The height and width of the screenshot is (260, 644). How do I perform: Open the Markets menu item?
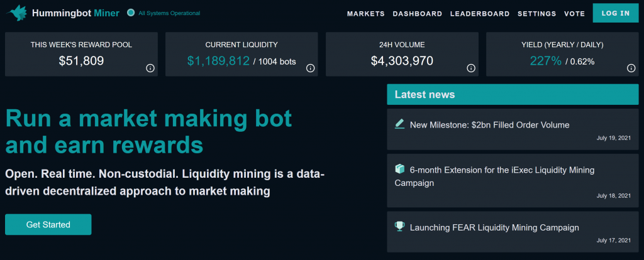(x=366, y=14)
